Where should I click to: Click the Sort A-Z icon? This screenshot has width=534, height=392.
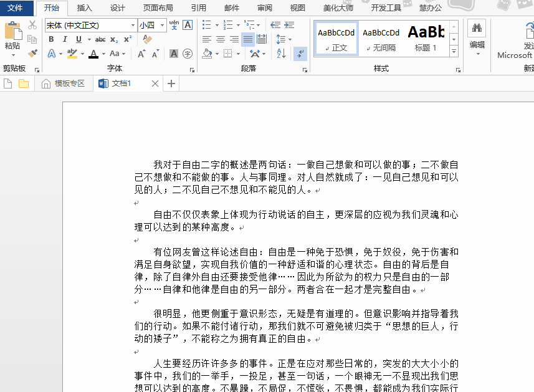(281, 54)
